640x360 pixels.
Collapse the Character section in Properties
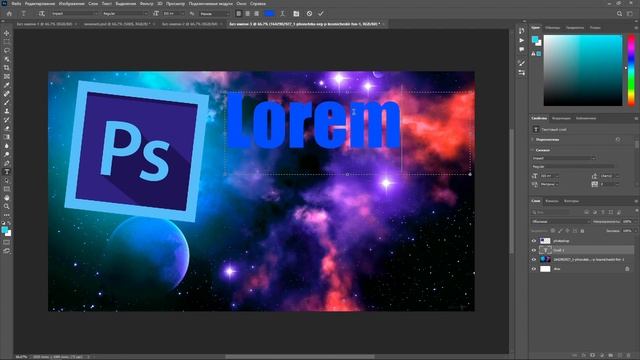tap(533, 150)
